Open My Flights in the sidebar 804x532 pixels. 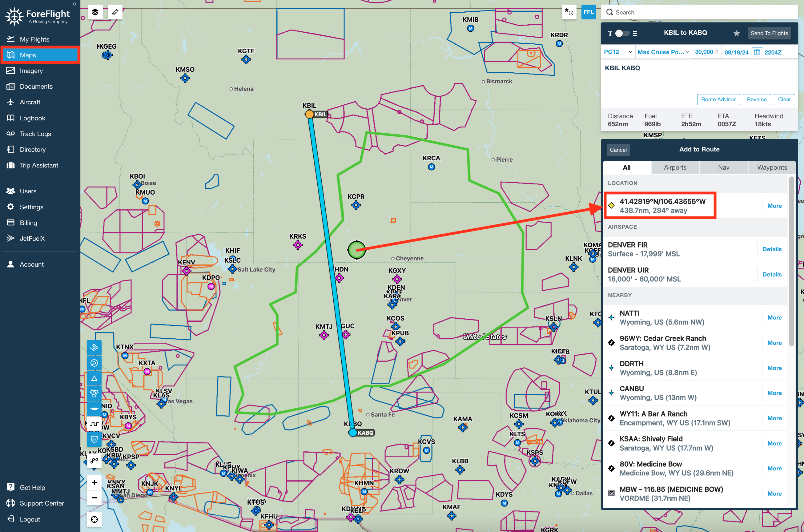point(40,39)
